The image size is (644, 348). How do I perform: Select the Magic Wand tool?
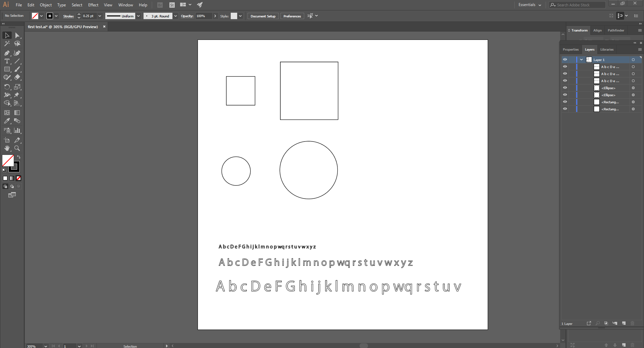click(x=7, y=44)
